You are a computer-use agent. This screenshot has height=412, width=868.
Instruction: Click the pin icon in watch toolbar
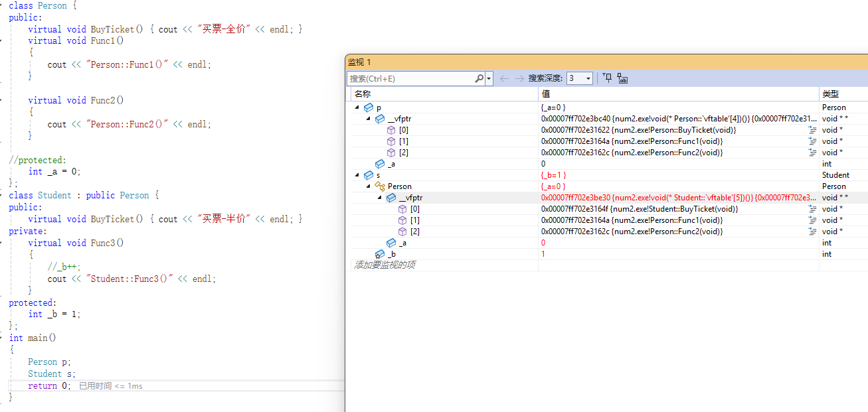click(607, 78)
